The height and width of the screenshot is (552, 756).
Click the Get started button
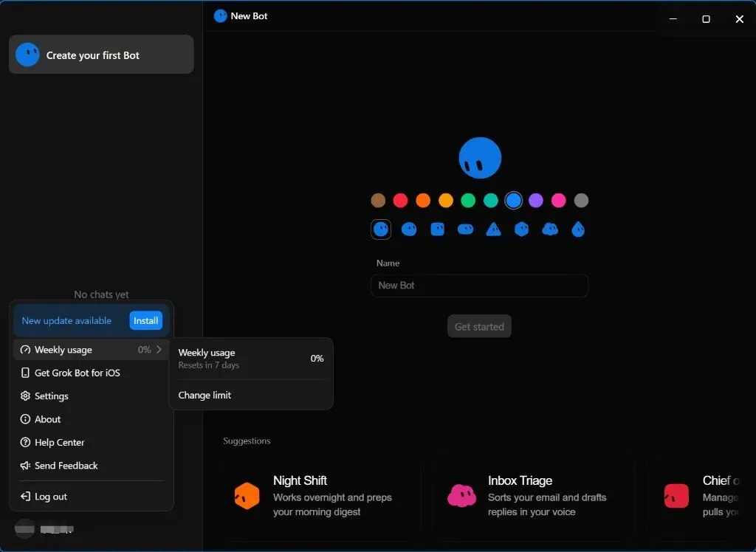[479, 326]
